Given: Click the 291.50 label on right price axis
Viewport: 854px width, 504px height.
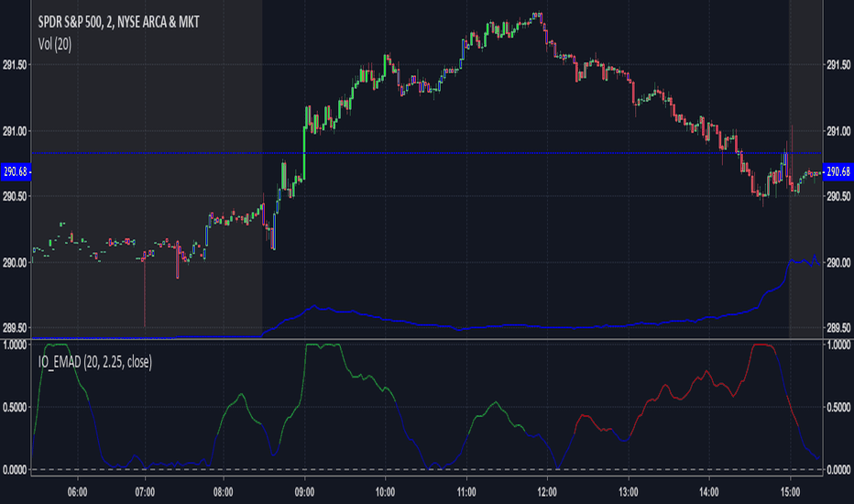Looking at the screenshot, I should tap(838, 65).
